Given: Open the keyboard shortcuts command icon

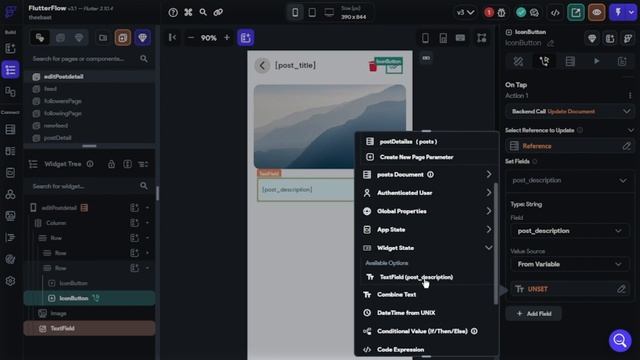Looking at the screenshot, I should coord(188,13).
